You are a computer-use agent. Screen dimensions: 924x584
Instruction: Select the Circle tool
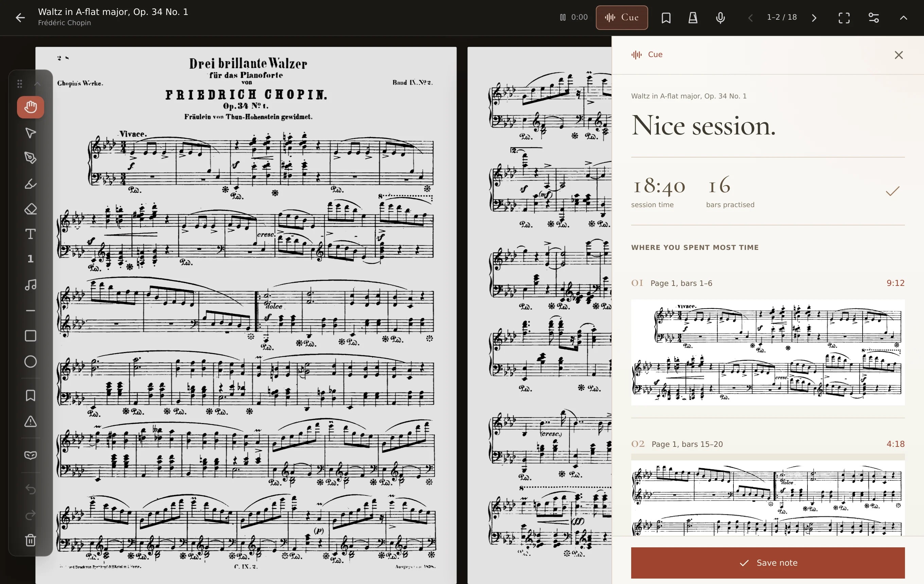coord(30,362)
